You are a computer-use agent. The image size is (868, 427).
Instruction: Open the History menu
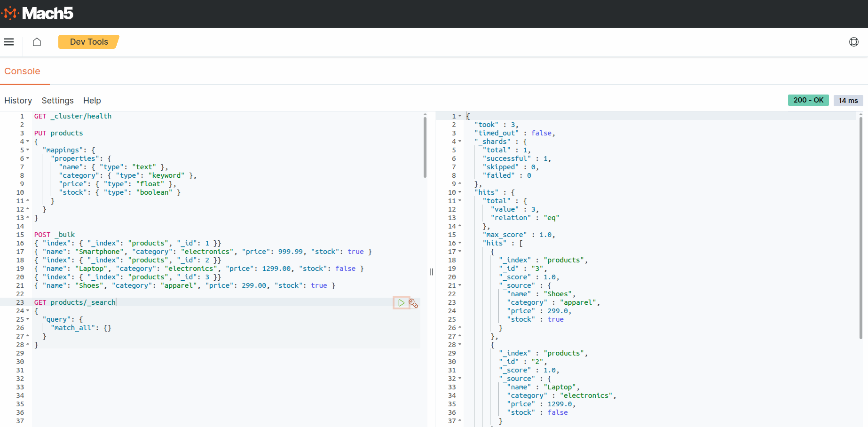click(18, 101)
